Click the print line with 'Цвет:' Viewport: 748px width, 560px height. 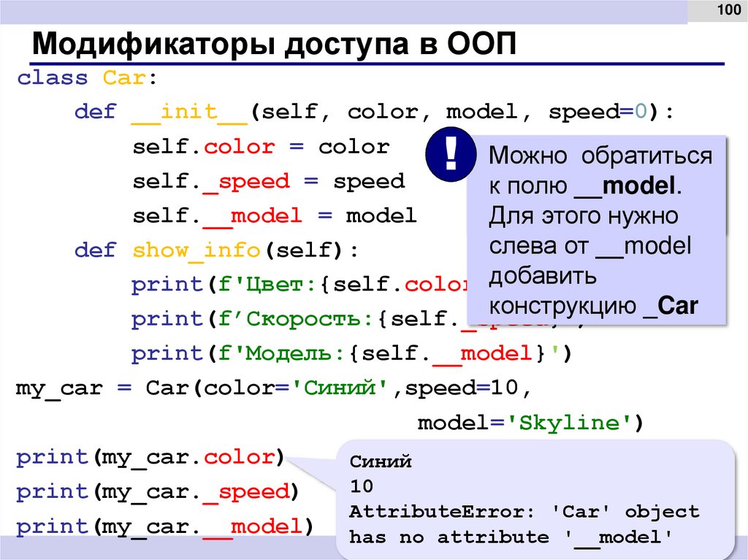299,285
